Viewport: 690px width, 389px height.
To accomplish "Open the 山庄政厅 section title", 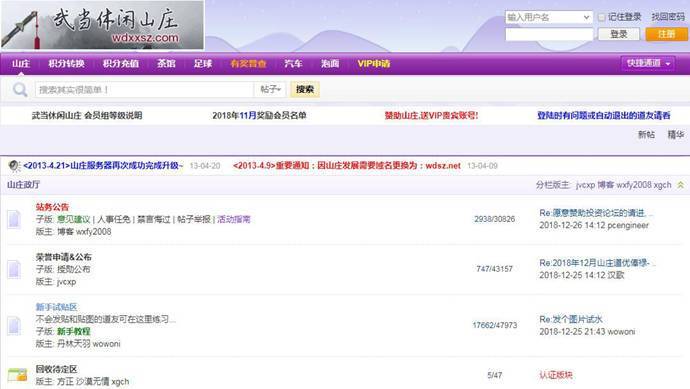I will click(23, 185).
